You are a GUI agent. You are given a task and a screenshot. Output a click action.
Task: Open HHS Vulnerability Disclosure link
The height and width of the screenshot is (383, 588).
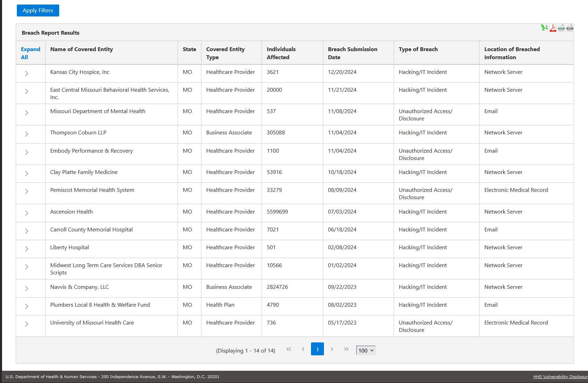coord(560,377)
